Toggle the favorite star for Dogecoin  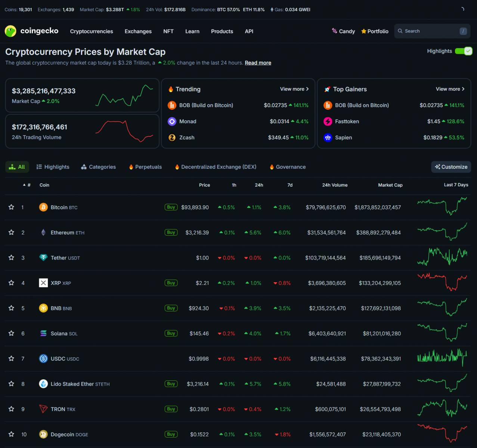(x=12, y=434)
